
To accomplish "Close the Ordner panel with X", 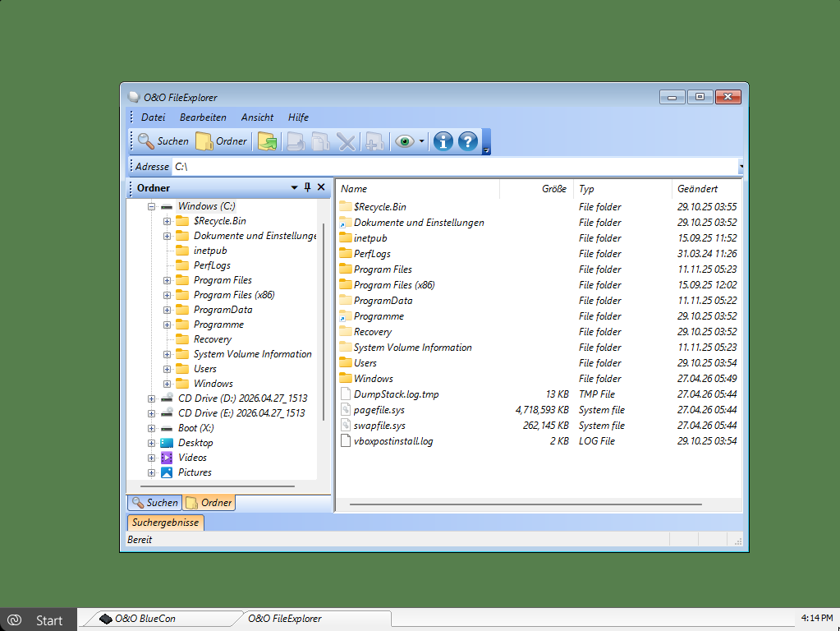I will (321, 188).
